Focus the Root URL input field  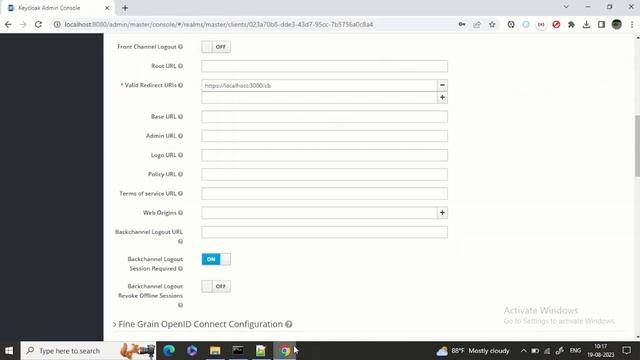pos(324,66)
